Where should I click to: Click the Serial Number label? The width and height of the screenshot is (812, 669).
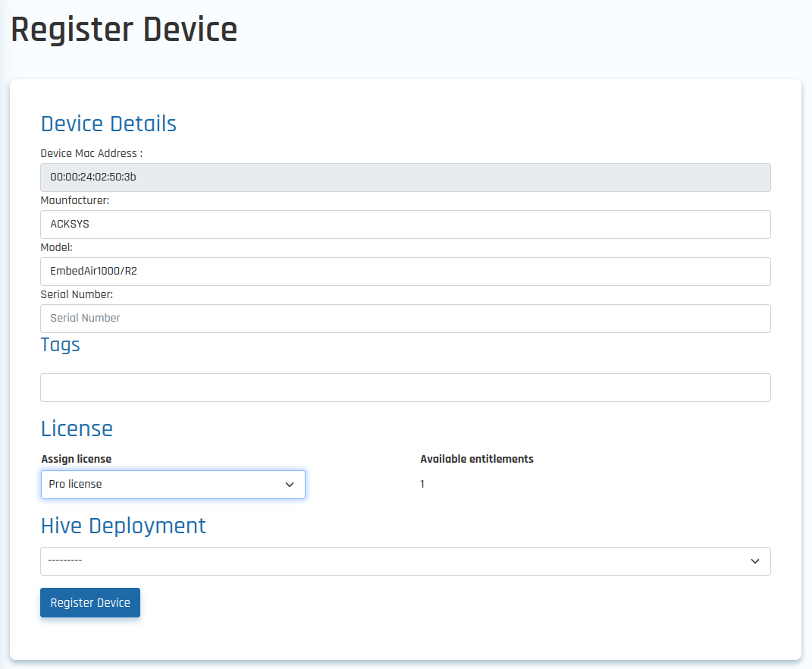click(x=77, y=294)
